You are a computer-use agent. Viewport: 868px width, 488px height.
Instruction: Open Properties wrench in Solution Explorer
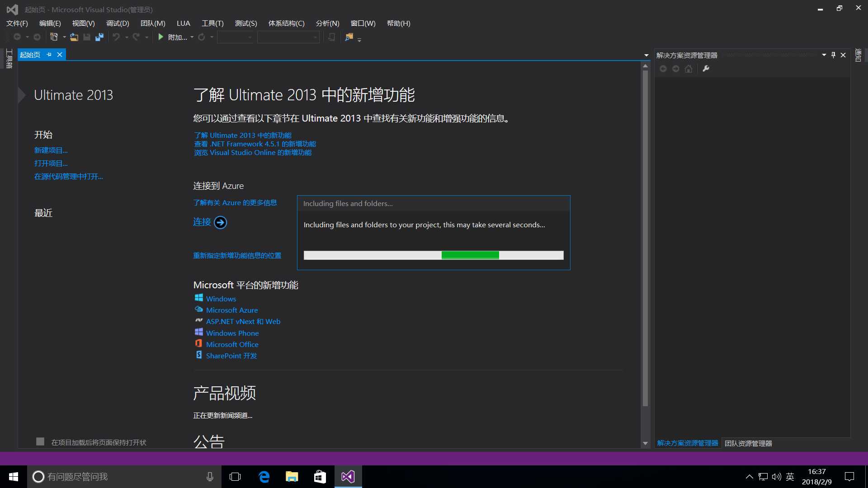click(x=706, y=69)
